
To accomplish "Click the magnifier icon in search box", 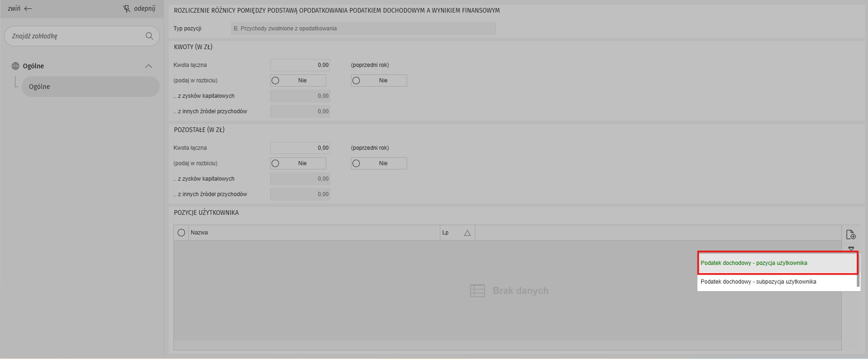I will (x=149, y=36).
